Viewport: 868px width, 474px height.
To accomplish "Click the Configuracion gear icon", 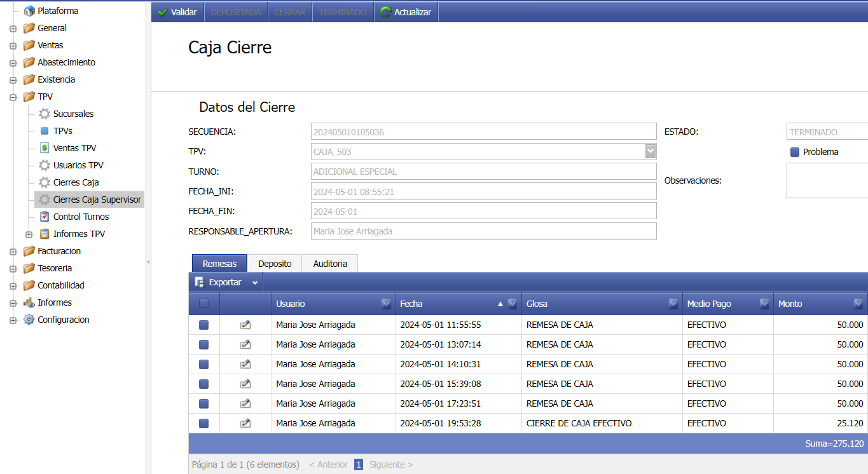I will [x=29, y=320].
